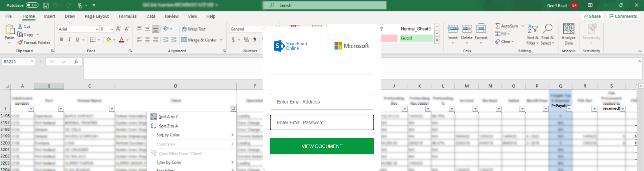Select row header 3199
Screen dimensions: 644x171
coord(5,136)
